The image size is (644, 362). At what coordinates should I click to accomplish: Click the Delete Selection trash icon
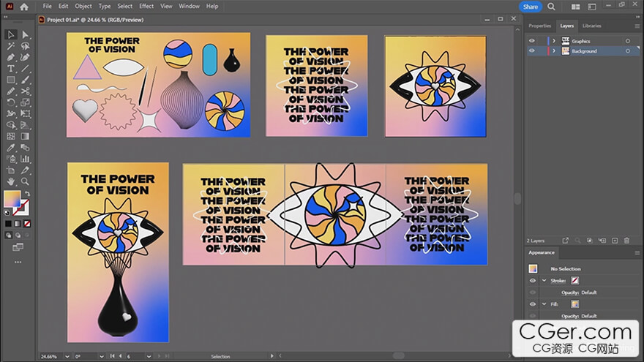click(x=626, y=241)
